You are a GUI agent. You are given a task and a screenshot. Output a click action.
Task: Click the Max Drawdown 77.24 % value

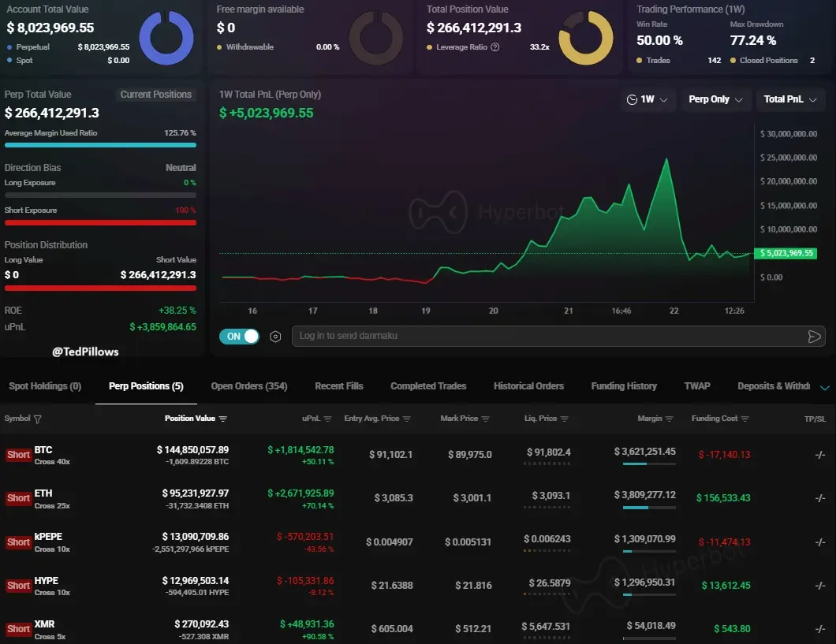[753, 40]
